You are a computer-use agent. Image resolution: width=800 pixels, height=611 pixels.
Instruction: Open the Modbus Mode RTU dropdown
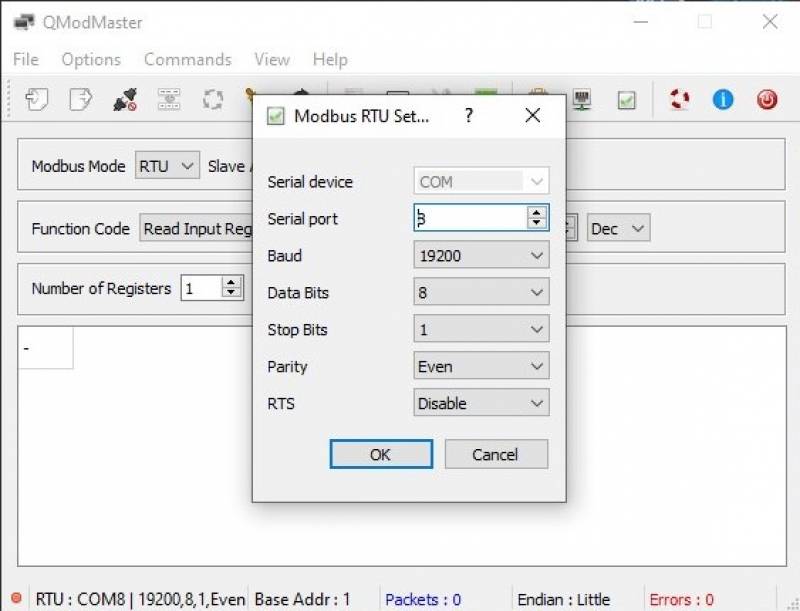tap(167, 166)
